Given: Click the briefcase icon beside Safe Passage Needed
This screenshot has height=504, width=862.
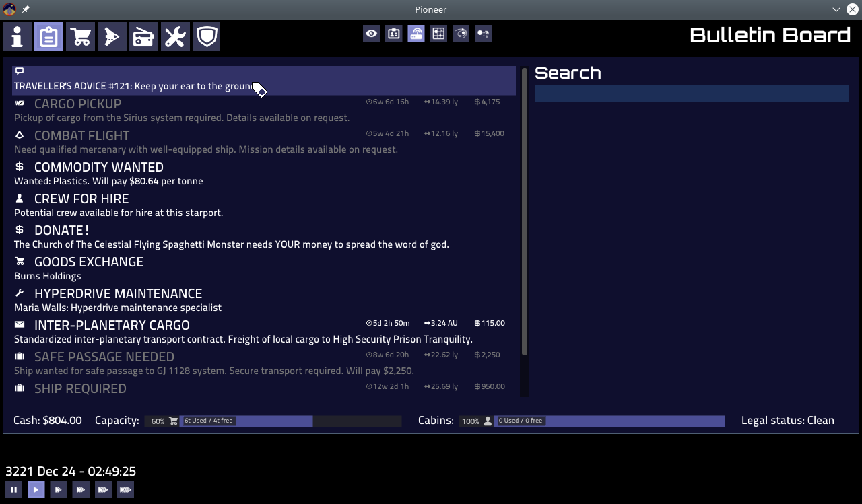Looking at the screenshot, I should 20,356.
